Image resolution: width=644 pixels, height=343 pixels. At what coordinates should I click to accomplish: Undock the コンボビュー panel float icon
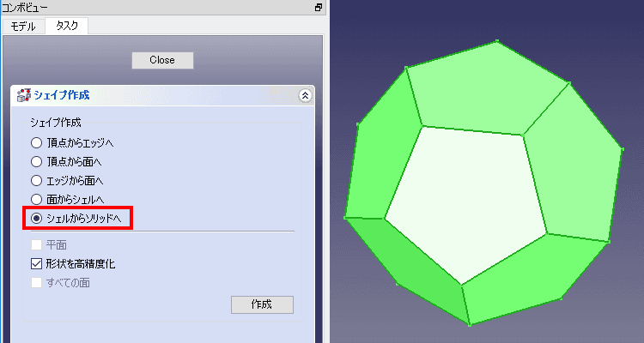319,8
